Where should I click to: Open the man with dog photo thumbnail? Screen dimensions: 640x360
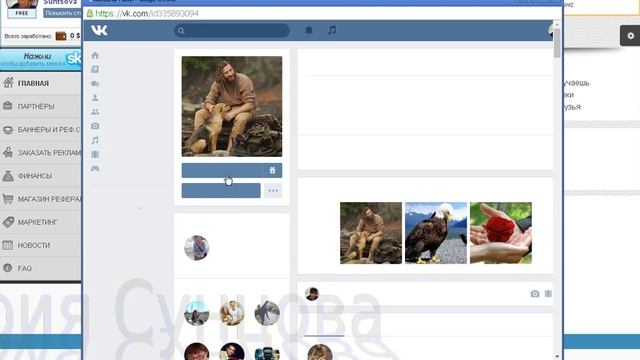coord(371,233)
